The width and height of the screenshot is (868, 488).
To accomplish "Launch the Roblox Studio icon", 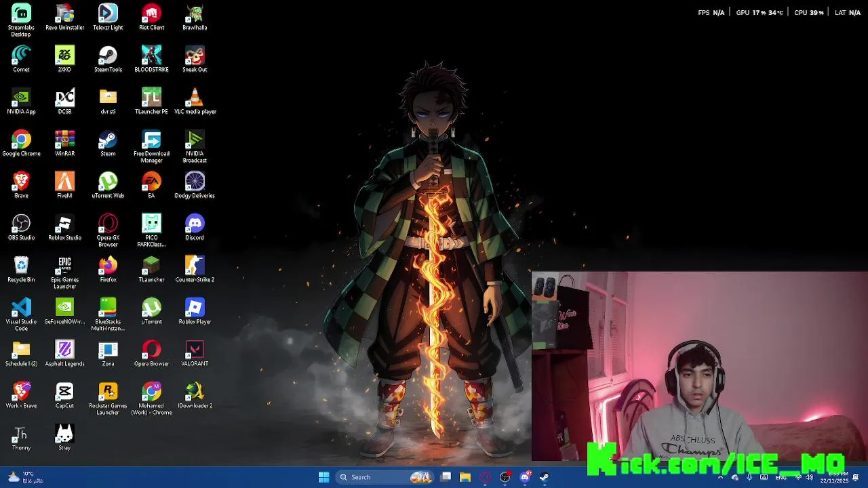I will pos(64,228).
